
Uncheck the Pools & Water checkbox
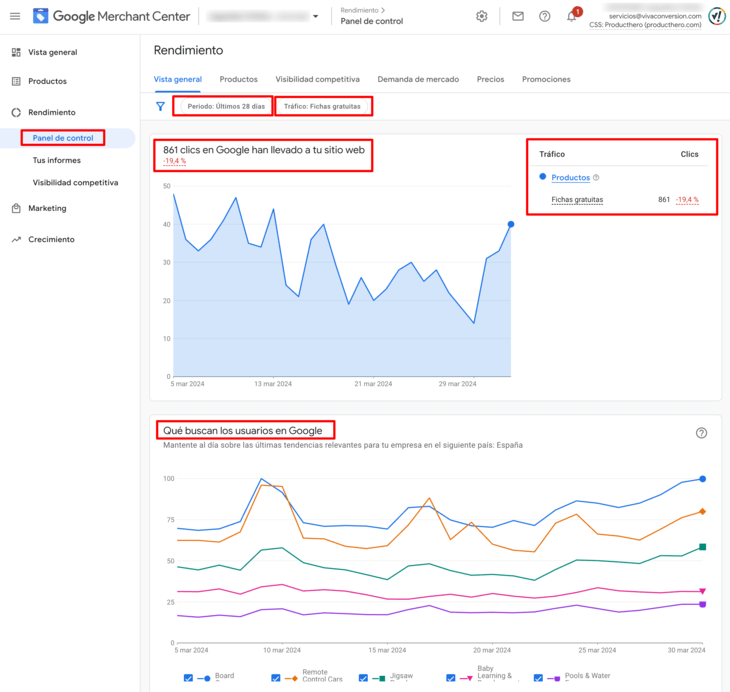coord(538,678)
